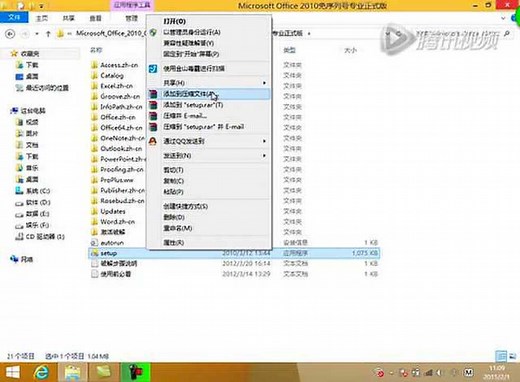Select 重命名(M) in context menu
Image resolution: width=520 pixels, height=382 pixels.
click(208, 228)
